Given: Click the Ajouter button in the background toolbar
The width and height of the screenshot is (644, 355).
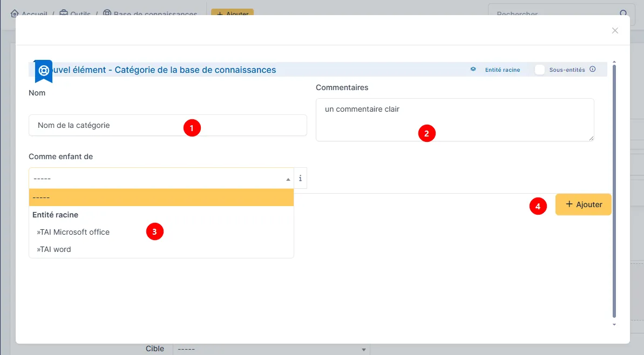Looking at the screenshot, I should pyautogui.click(x=233, y=13).
